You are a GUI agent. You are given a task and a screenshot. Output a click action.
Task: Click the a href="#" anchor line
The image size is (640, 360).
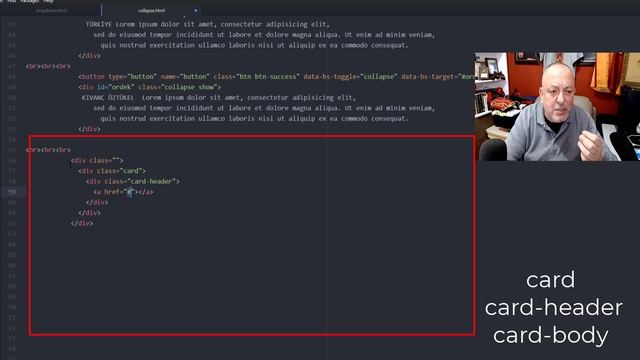pyautogui.click(x=123, y=192)
